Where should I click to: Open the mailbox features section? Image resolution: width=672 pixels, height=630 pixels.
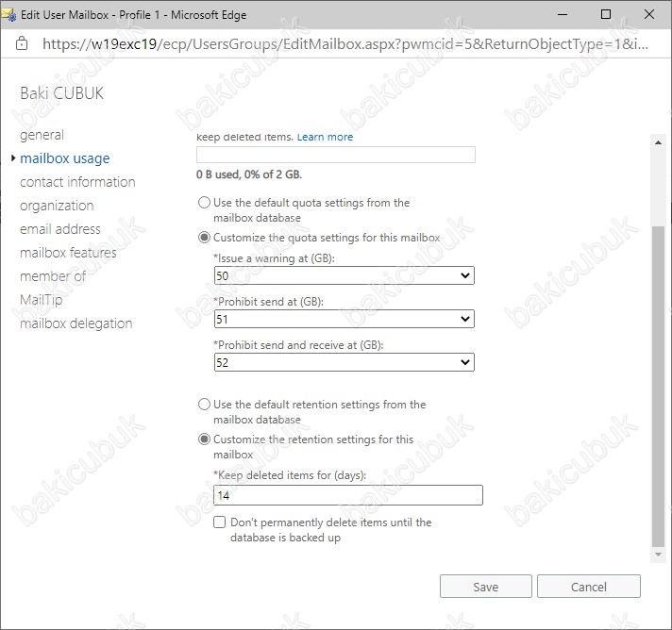tap(68, 253)
